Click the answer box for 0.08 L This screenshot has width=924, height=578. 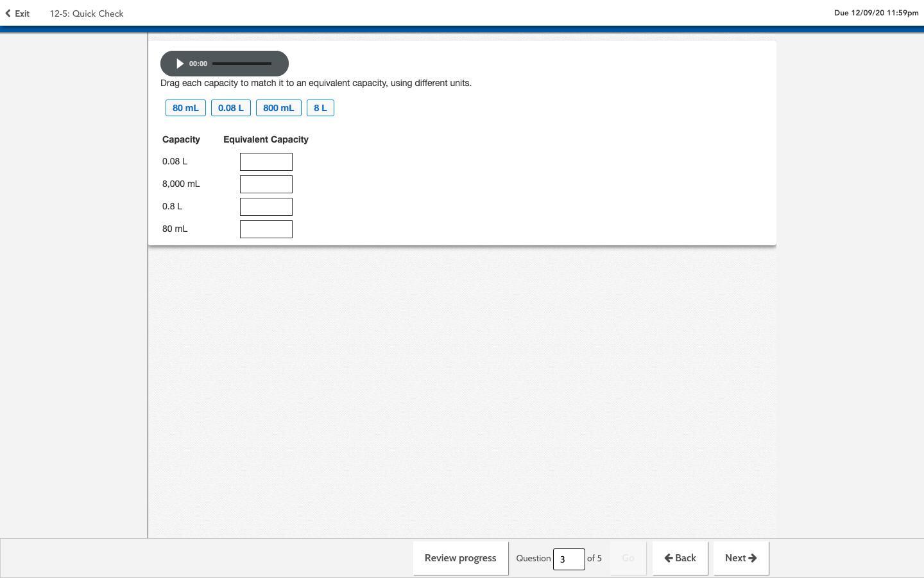click(266, 162)
